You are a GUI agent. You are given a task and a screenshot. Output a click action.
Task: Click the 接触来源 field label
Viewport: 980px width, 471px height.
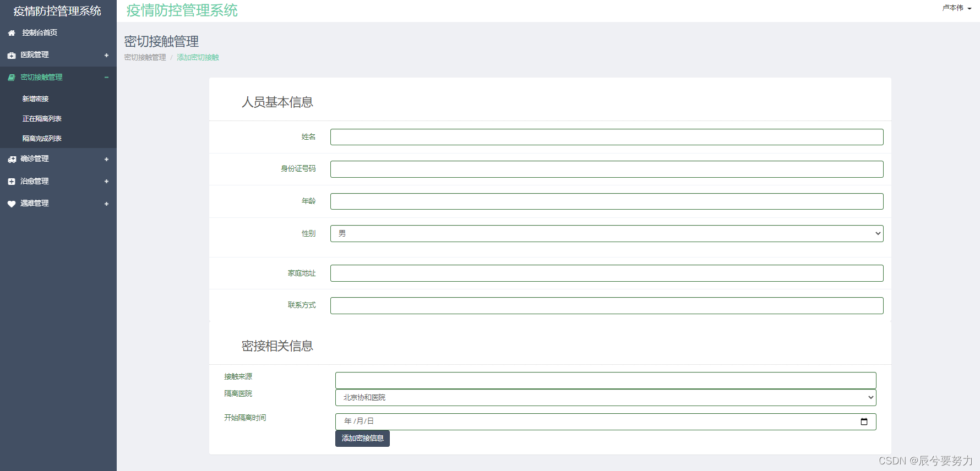point(238,377)
